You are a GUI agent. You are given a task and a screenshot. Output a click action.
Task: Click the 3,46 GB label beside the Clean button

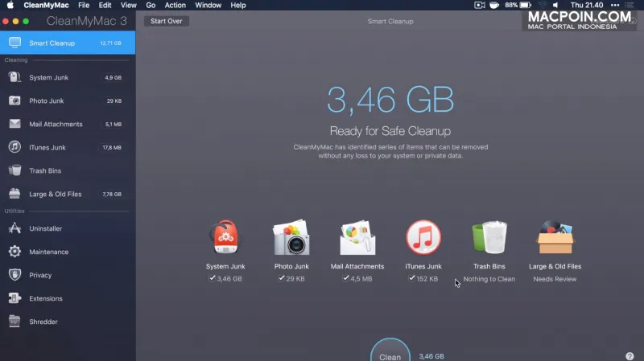pos(431,356)
